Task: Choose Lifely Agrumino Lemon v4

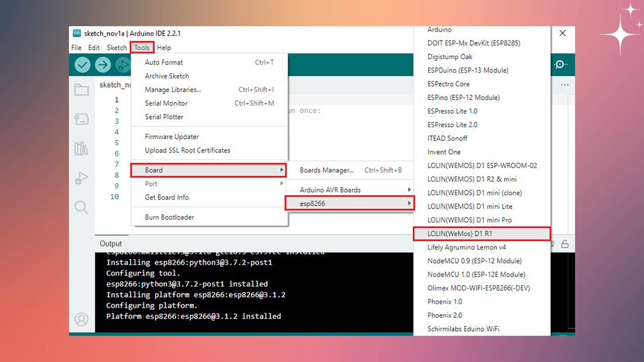Action: 482,247
